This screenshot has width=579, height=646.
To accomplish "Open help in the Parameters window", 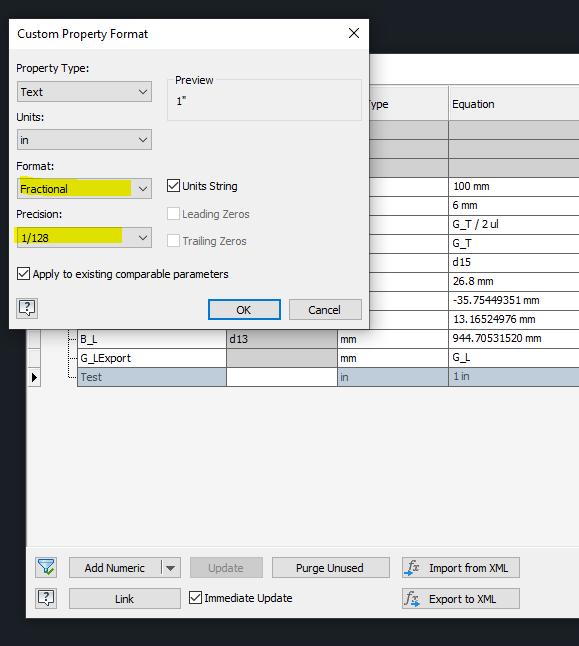I will pyautogui.click(x=46, y=598).
